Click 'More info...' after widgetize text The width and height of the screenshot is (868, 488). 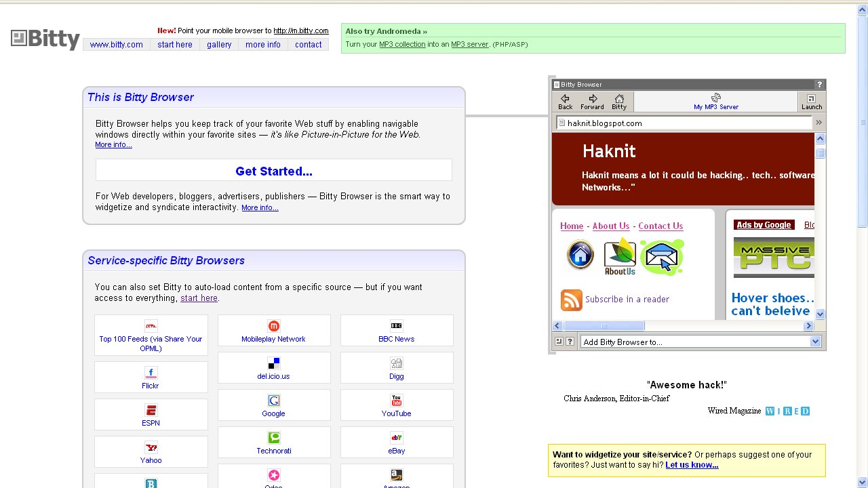(x=260, y=207)
